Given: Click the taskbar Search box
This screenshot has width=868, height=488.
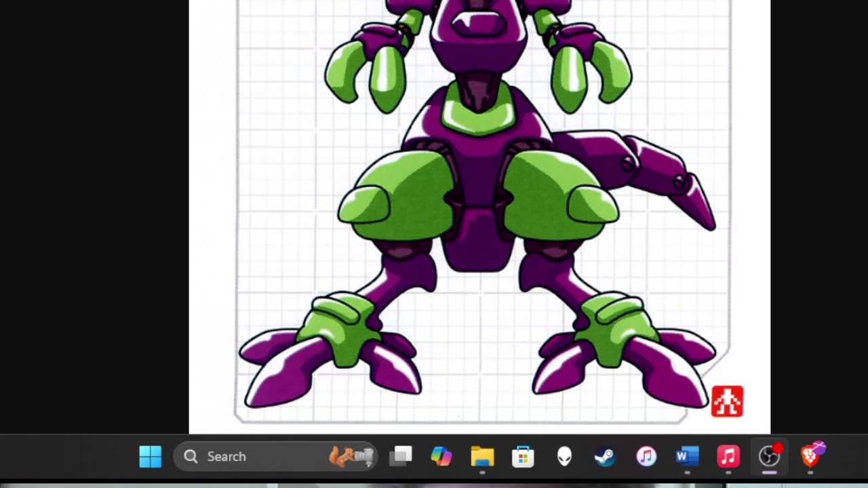Looking at the screenshot, I should click(x=277, y=456).
